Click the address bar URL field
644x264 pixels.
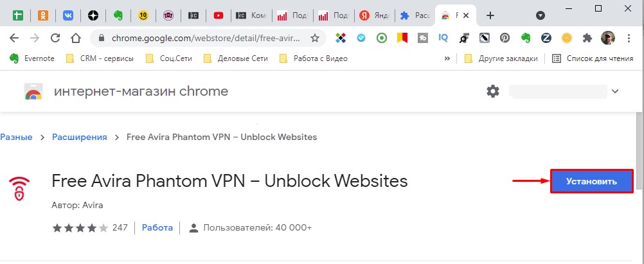(199, 38)
